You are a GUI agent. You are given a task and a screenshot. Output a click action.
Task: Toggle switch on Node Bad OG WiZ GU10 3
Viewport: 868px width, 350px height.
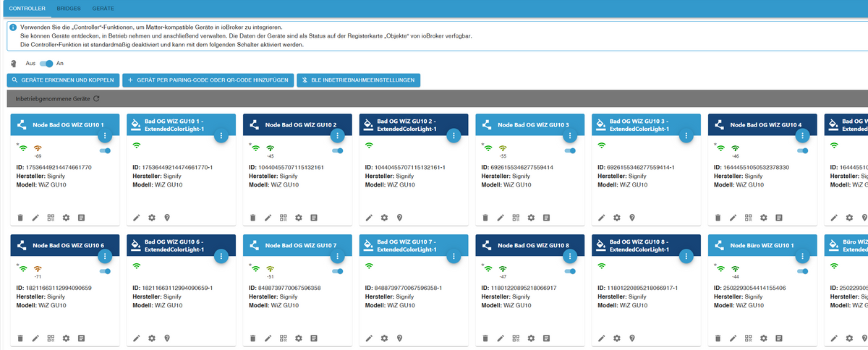(x=570, y=150)
